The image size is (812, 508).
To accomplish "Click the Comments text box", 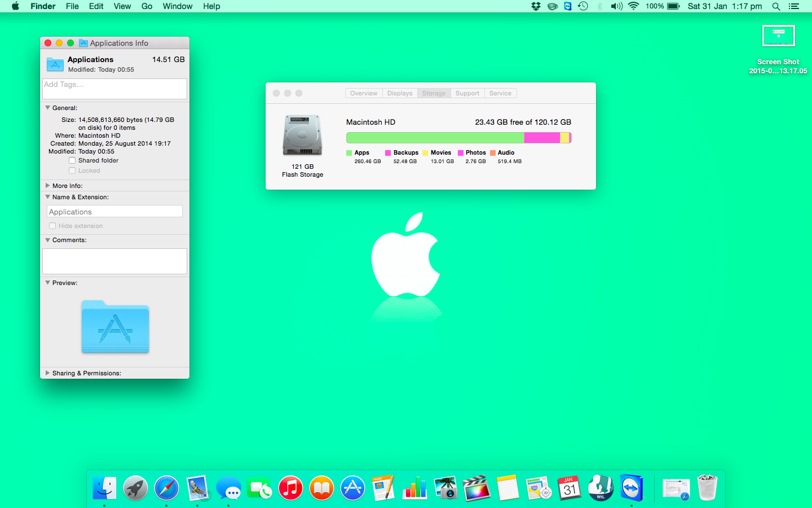I will point(115,261).
